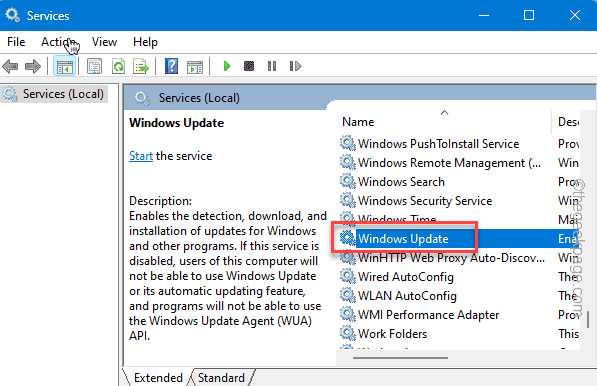Select the WLAN AutoConfig service name
This screenshot has width=597, height=386.
[x=407, y=296]
